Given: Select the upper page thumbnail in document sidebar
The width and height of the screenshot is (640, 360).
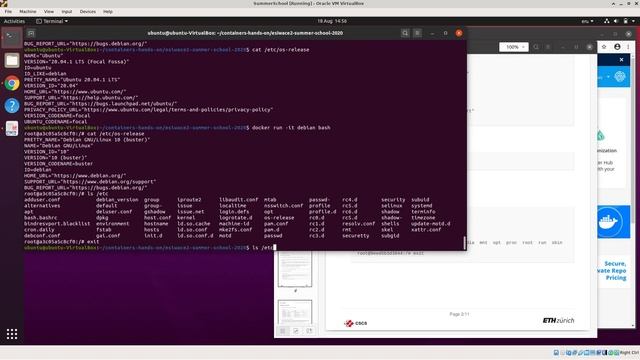Looking at the screenshot, I should click(x=295, y=269).
